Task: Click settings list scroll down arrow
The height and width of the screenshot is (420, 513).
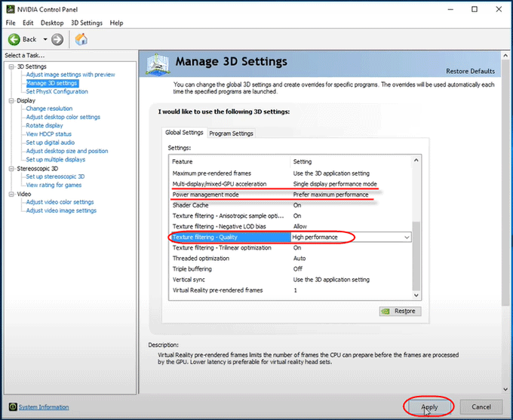Action: tap(416, 295)
